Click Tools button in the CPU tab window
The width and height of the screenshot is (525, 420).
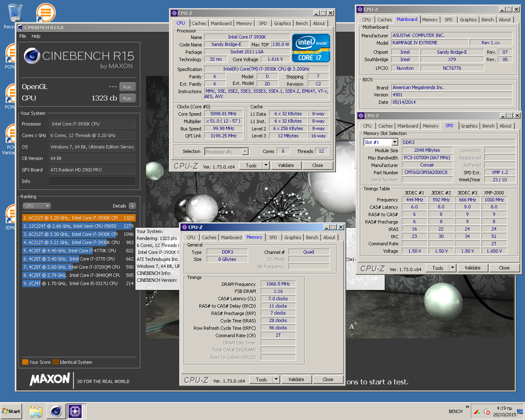pyautogui.click(x=251, y=165)
